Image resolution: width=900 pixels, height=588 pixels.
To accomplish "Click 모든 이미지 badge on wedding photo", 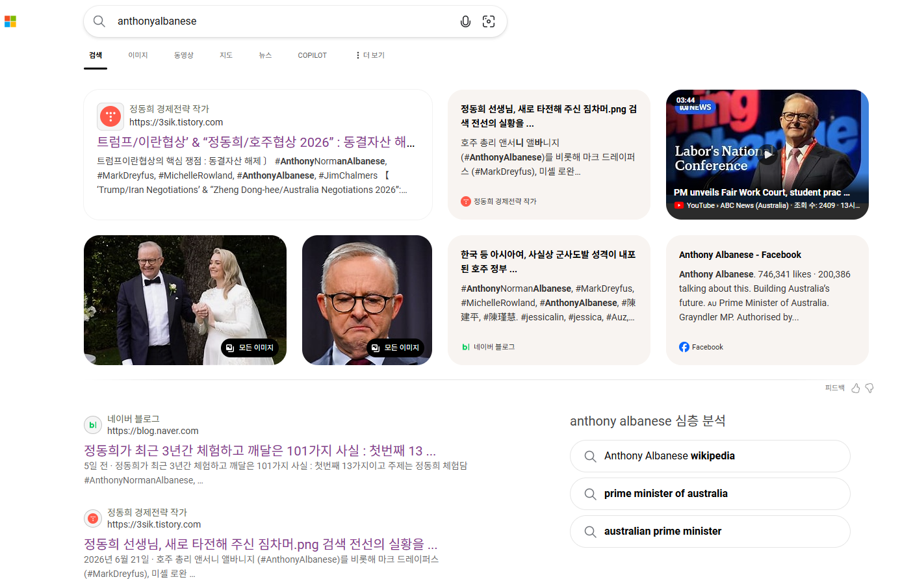I will pyautogui.click(x=250, y=348).
